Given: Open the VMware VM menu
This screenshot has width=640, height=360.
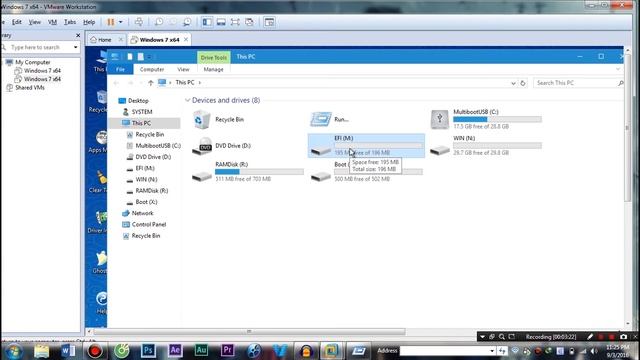Looking at the screenshot, I should [x=52, y=22].
